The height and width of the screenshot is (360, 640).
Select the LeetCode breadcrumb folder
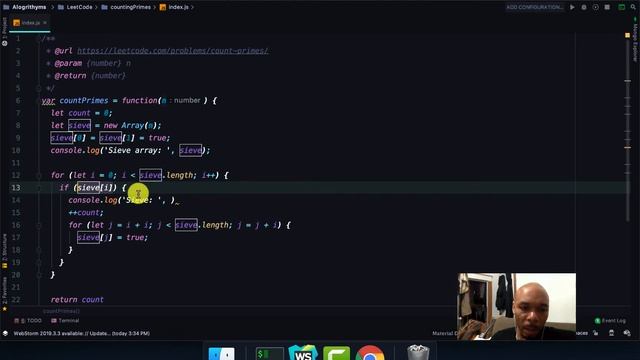coord(75,7)
